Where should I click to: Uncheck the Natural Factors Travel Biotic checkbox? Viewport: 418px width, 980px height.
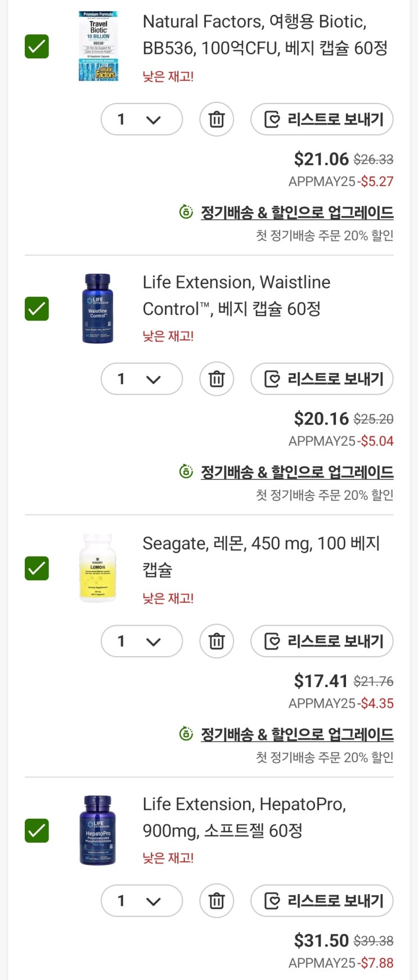coord(37,47)
